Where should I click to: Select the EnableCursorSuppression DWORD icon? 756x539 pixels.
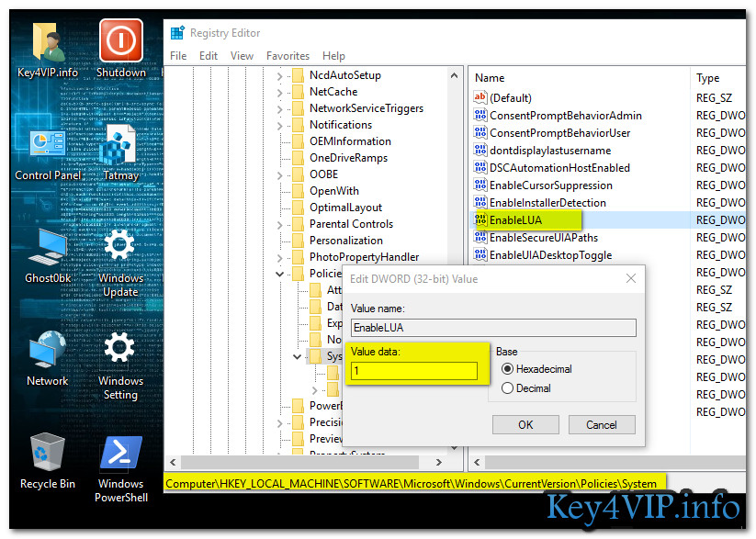pyautogui.click(x=480, y=185)
